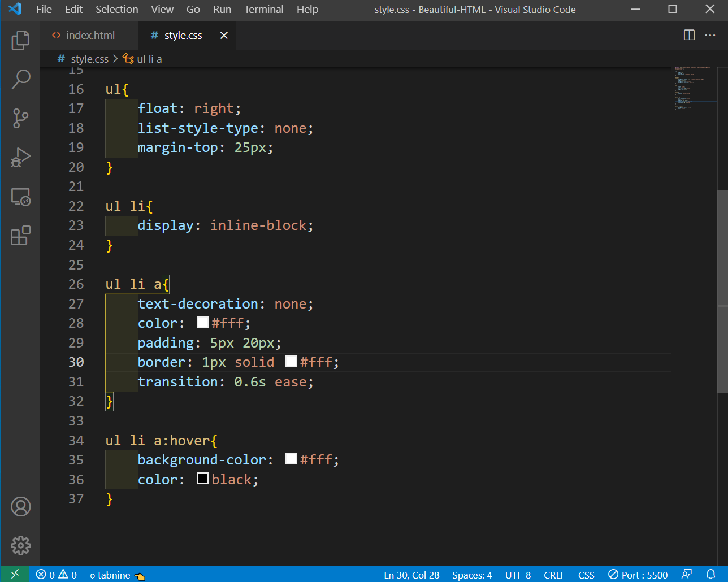Click Spaces: 4 indentation setting
This screenshot has height=582, width=728.
472,575
